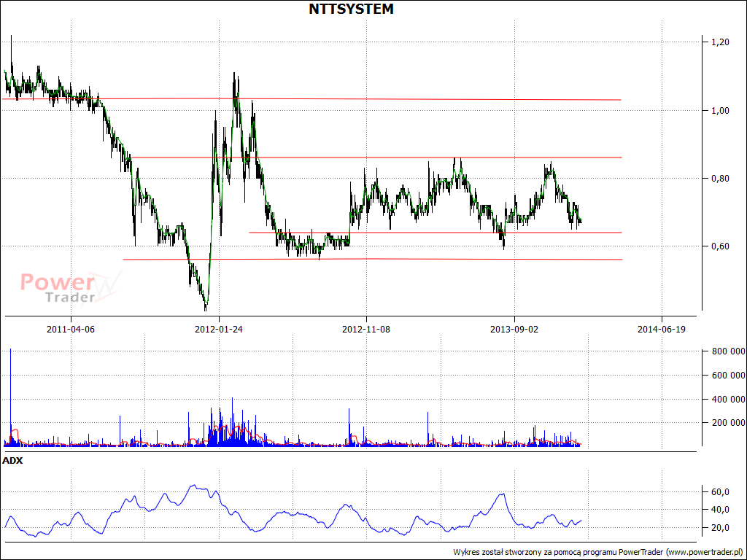This screenshot has width=747, height=560.
Task: Select the 2011-04-06 date label
Action: pyautogui.click(x=71, y=329)
